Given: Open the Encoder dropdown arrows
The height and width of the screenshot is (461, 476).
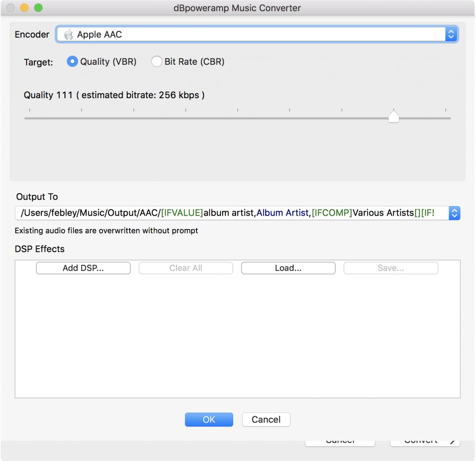Looking at the screenshot, I should tap(451, 34).
